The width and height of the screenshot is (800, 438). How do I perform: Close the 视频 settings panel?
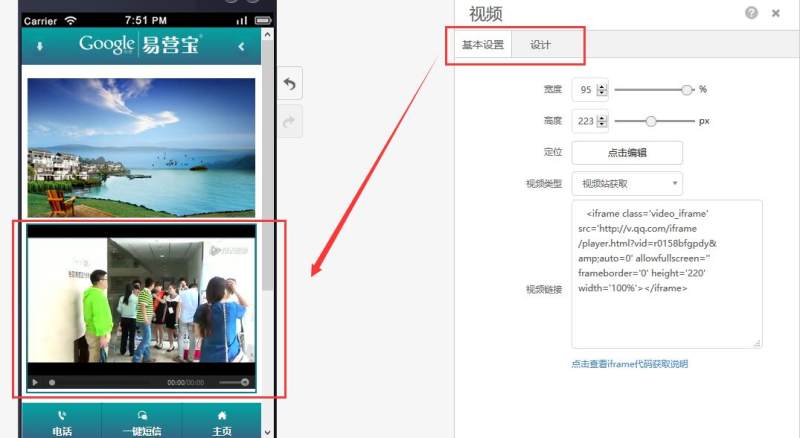776,13
